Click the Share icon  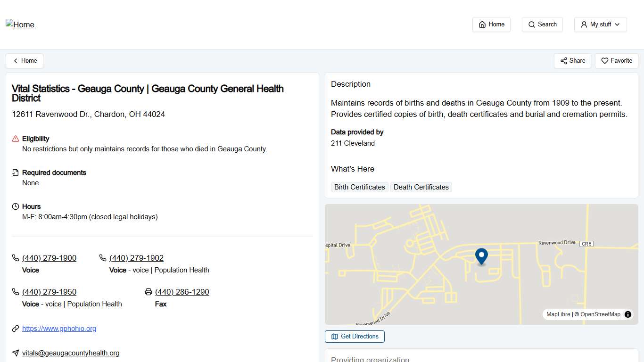[564, 60]
